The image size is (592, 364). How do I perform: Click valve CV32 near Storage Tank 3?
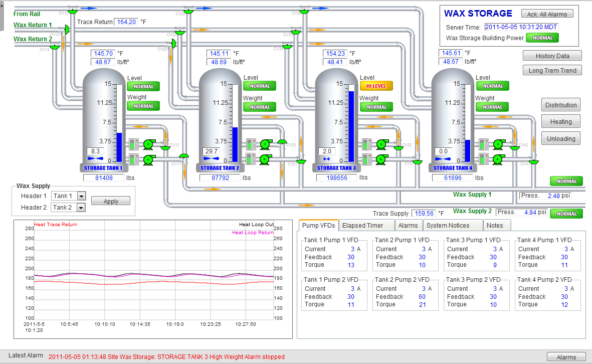tap(399, 147)
